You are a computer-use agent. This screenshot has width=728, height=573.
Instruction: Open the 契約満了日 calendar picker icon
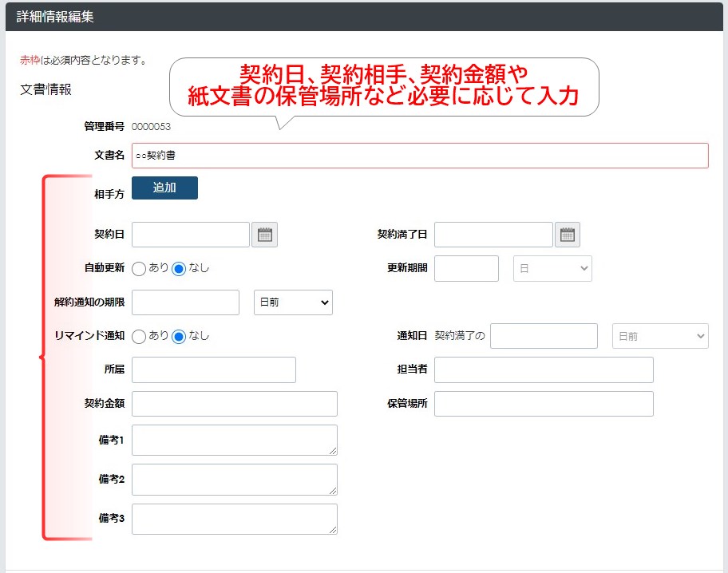[568, 235]
